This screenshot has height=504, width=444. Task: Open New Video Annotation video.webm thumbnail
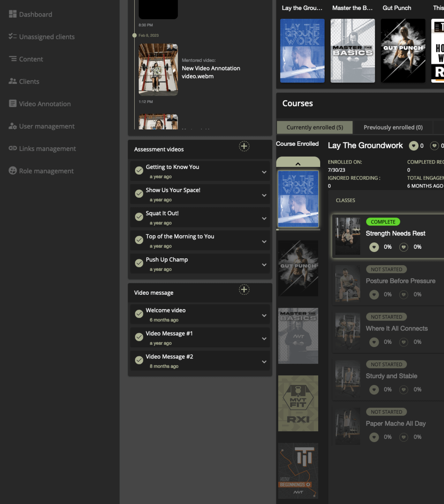coord(158,70)
